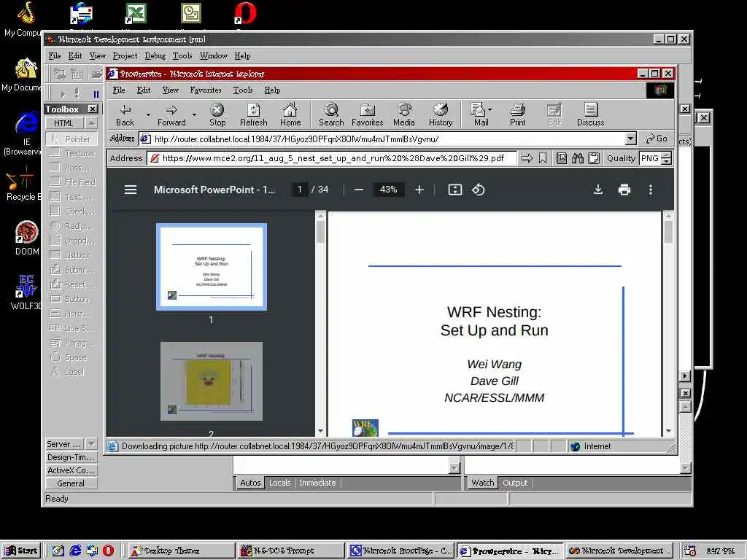The width and height of the screenshot is (747, 560).
Task: Select page 1 thumbnail
Action: click(x=212, y=267)
